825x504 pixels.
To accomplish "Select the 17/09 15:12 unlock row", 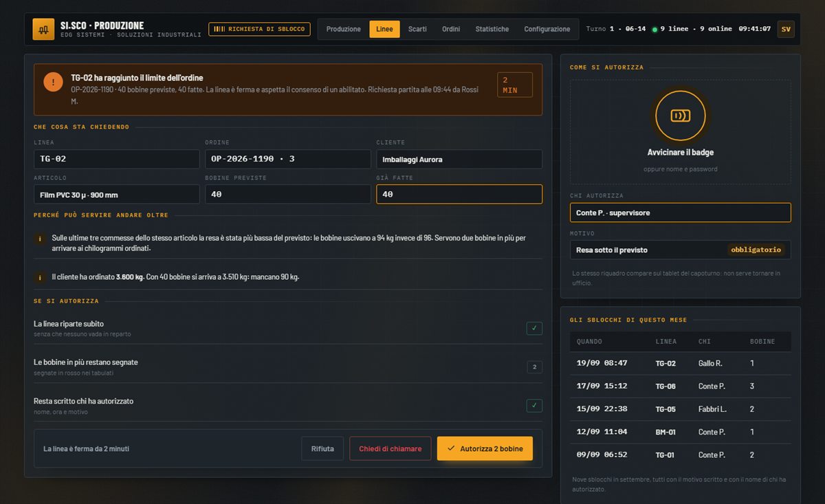I will click(681, 386).
